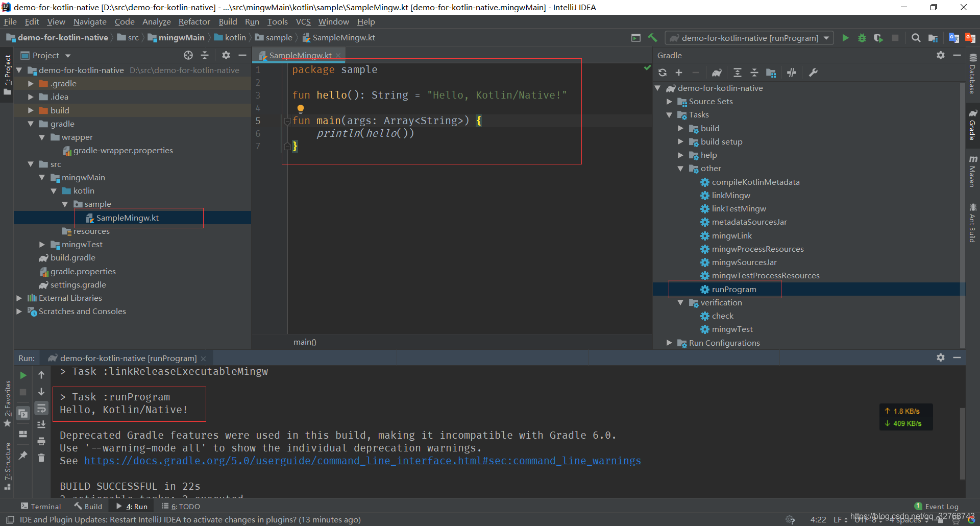Toggle soft-wrap in Run console
The height and width of the screenshot is (526, 980).
coord(41,408)
